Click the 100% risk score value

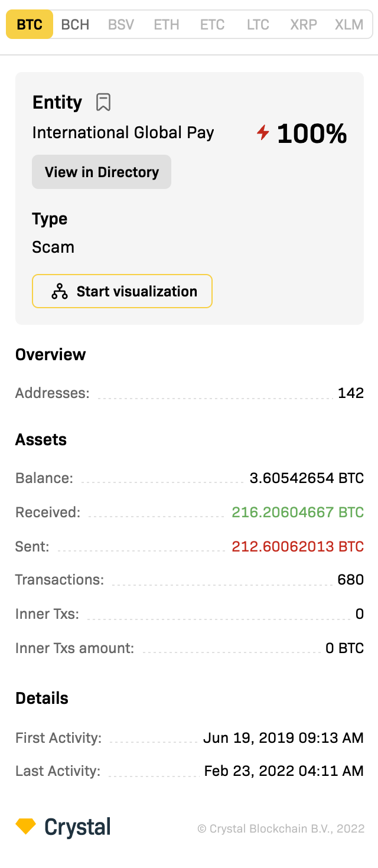pos(311,133)
